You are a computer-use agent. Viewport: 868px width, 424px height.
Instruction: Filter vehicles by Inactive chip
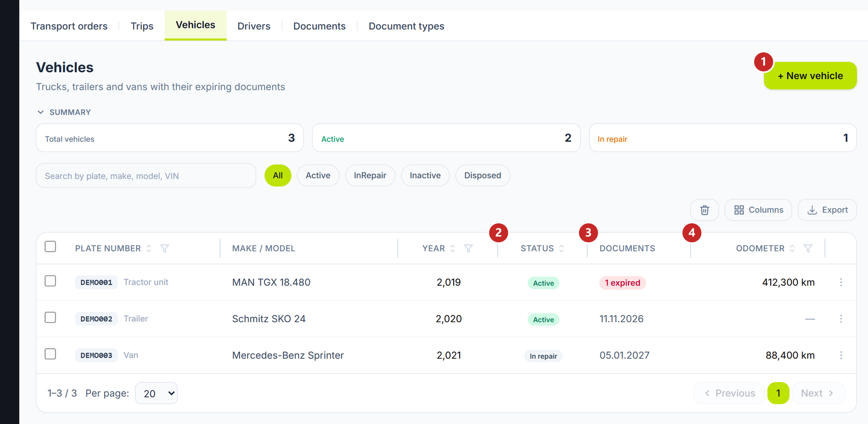coord(425,175)
